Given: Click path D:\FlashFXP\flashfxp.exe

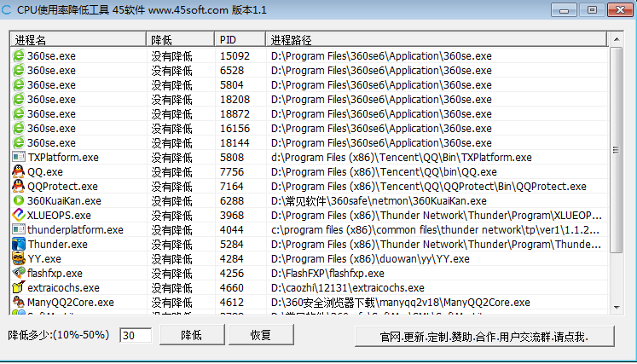Looking at the screenshot, I should pyautogui.click(x=327, y=274).
